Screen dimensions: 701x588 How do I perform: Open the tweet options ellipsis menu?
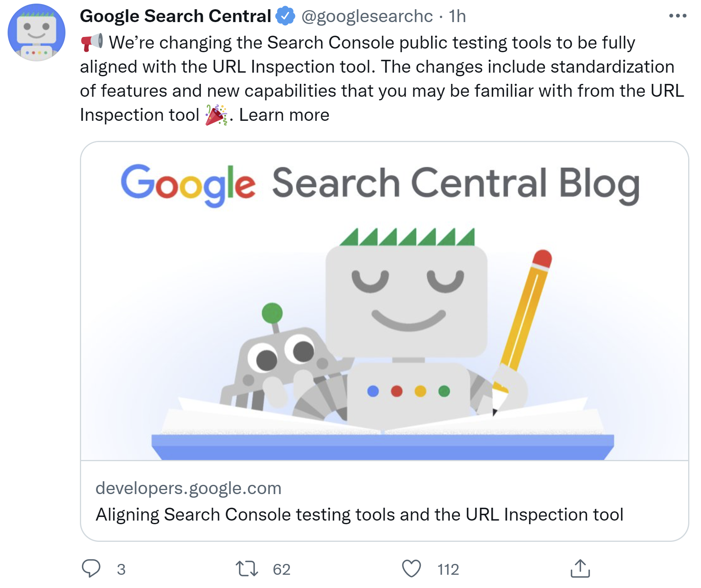pyautogui.click(x=678, y=16)
